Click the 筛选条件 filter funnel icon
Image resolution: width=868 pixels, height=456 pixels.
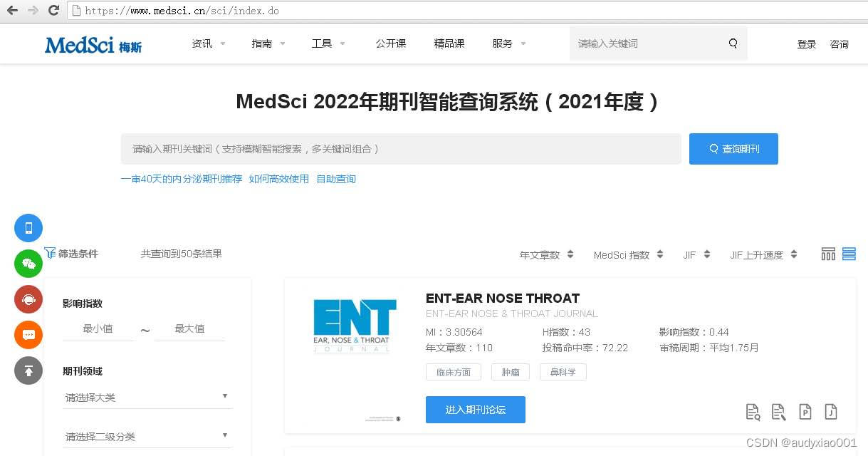pos(50,253)
